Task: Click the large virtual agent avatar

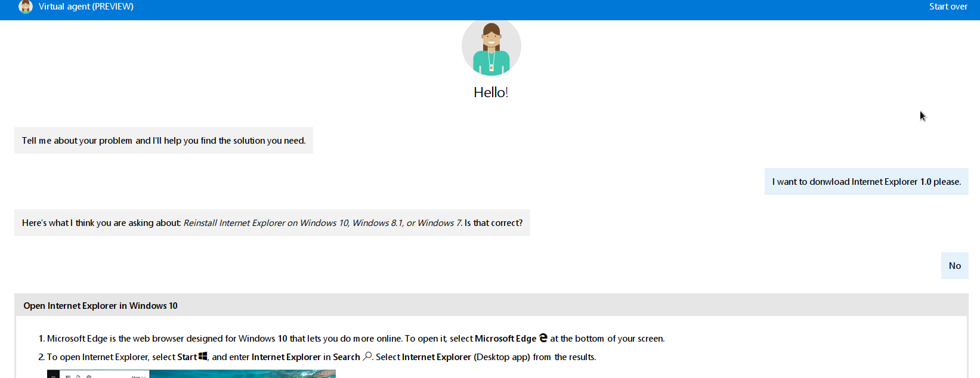Action: pos(491,47)
